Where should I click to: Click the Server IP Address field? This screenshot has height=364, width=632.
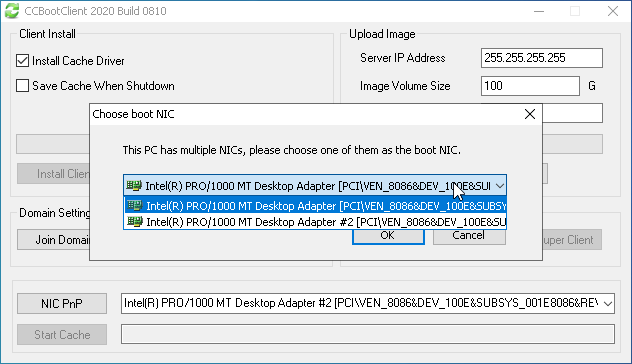tap(542, 58)
